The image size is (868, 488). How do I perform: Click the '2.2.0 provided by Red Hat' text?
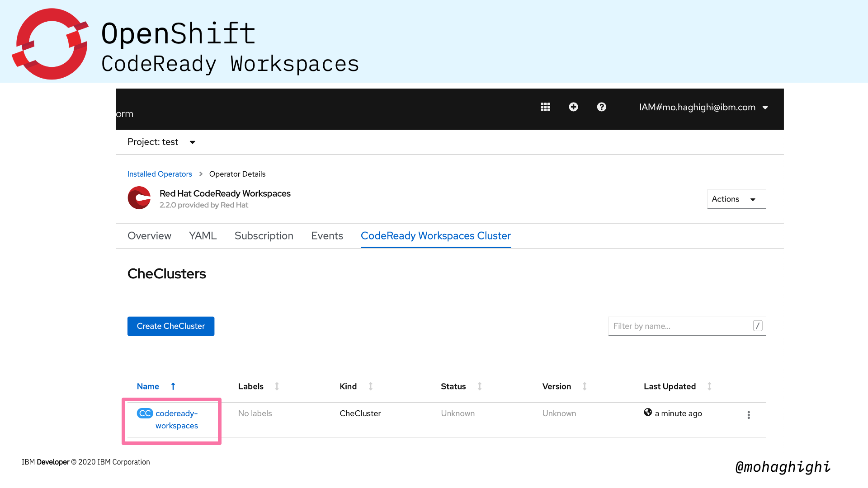tap(204, 205)
